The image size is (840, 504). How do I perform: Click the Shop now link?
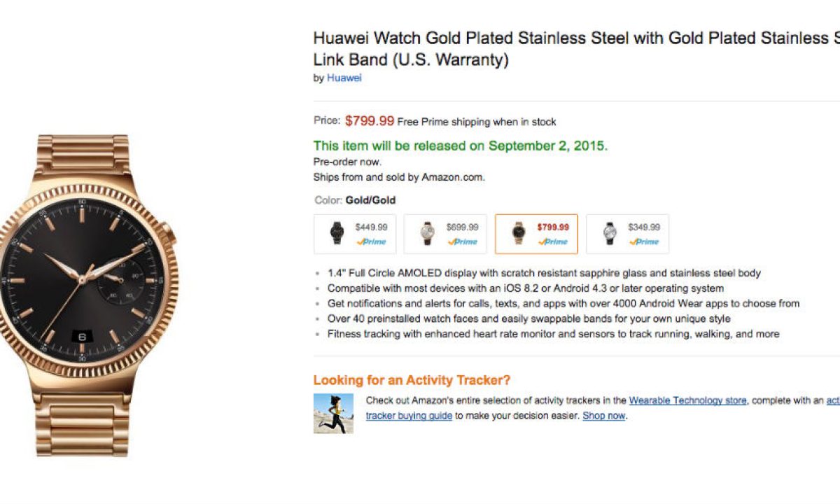click(603, 415)
